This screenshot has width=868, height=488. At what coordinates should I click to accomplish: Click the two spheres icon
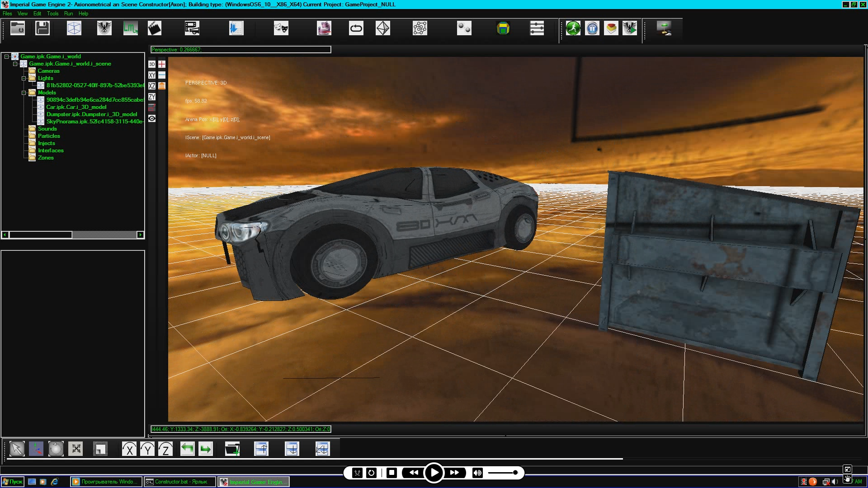pos(464,28)
